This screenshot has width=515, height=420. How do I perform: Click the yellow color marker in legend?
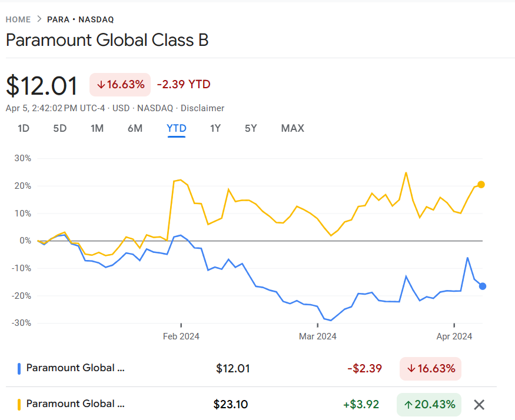pos(19,405)
